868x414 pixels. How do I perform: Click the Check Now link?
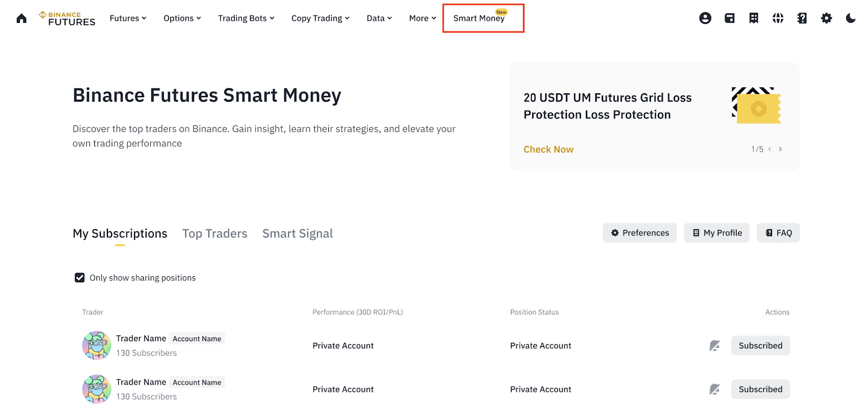[548, 150]
